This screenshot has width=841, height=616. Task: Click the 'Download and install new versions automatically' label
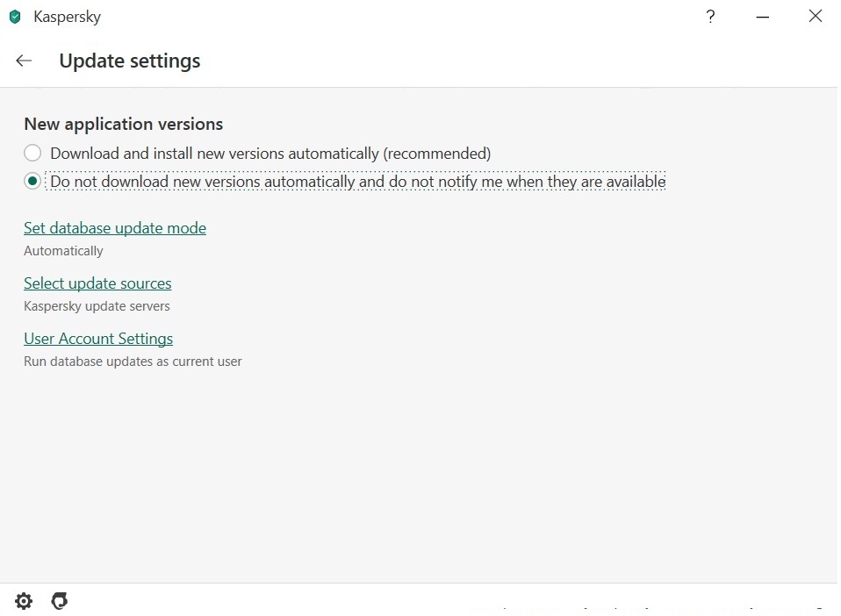tap(270, 154)
